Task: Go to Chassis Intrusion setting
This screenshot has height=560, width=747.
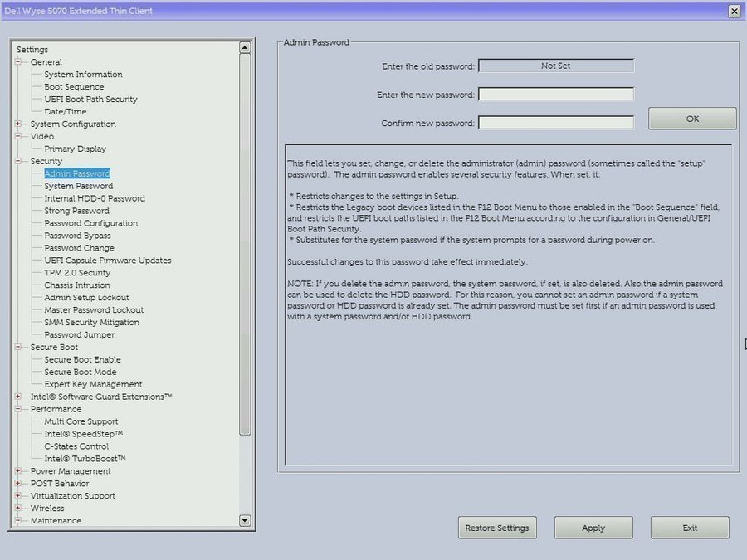Action: click(77, 285)
